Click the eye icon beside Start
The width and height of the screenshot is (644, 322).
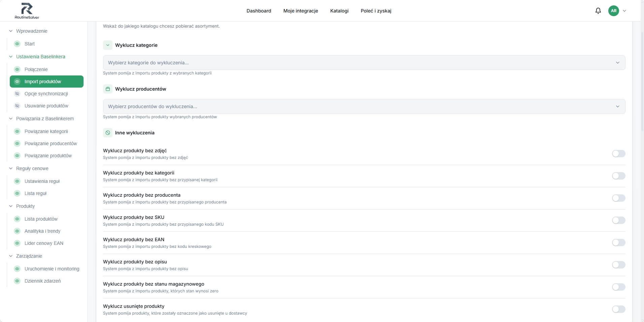pos(17,44)
